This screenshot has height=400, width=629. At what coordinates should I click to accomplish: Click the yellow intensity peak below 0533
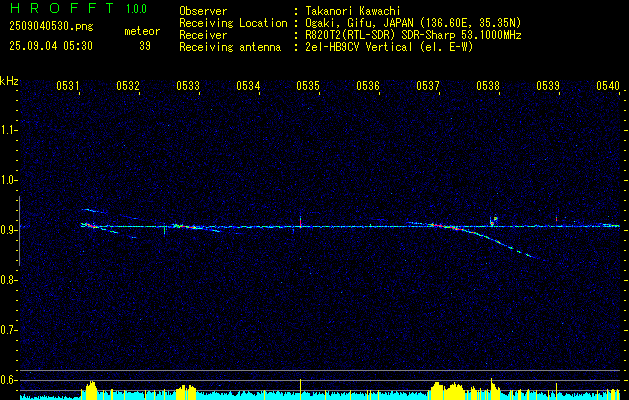pos(186,392)
